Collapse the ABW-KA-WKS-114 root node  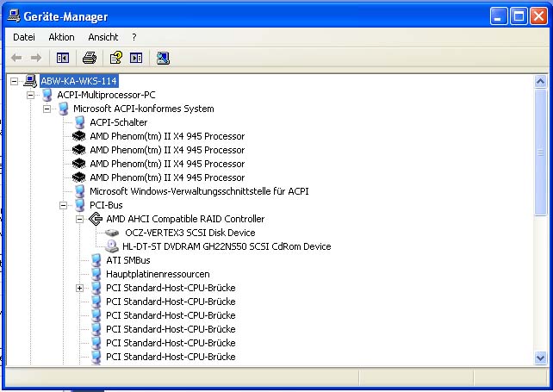click(14, 82)
